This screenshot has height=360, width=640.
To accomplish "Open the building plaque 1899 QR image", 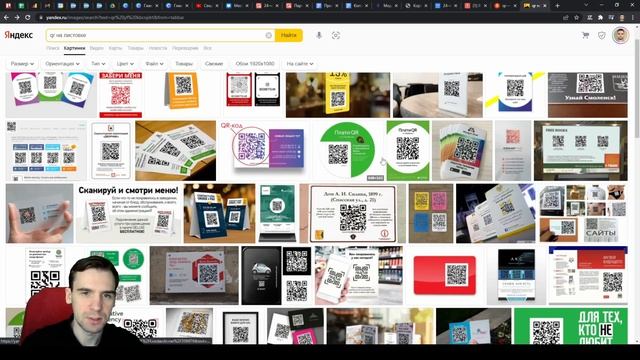I will pyautogui.click(x=353, y=213).
